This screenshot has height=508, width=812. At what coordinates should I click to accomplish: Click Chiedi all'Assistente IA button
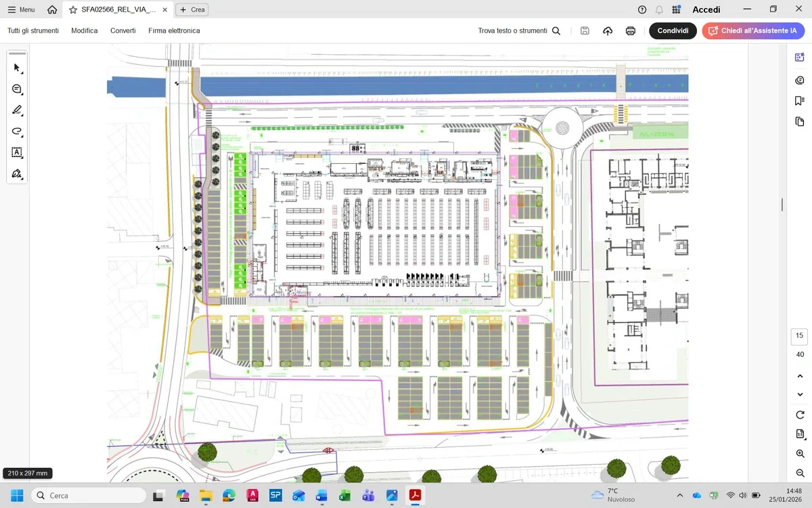coord(753,30)
